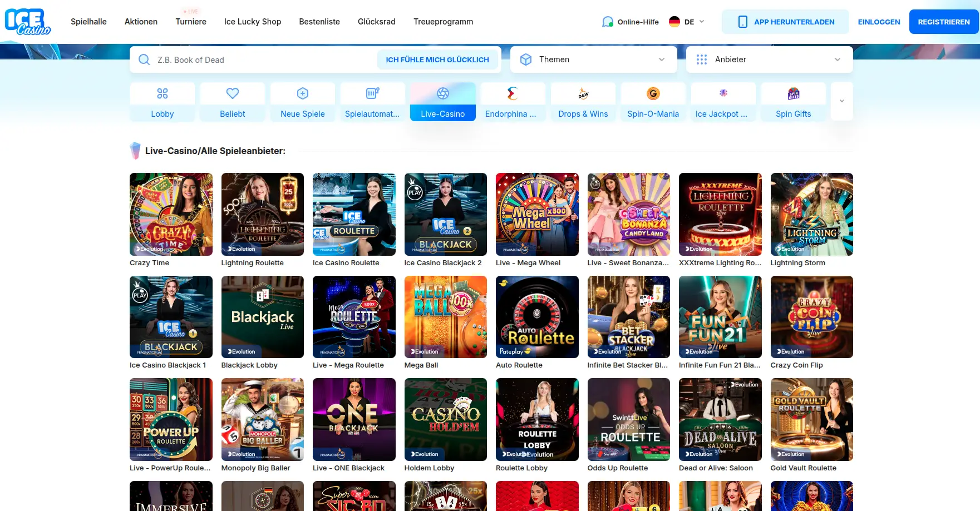Click the Registrieren button
The height and width of the screenshot is (511, 980).
944,22
